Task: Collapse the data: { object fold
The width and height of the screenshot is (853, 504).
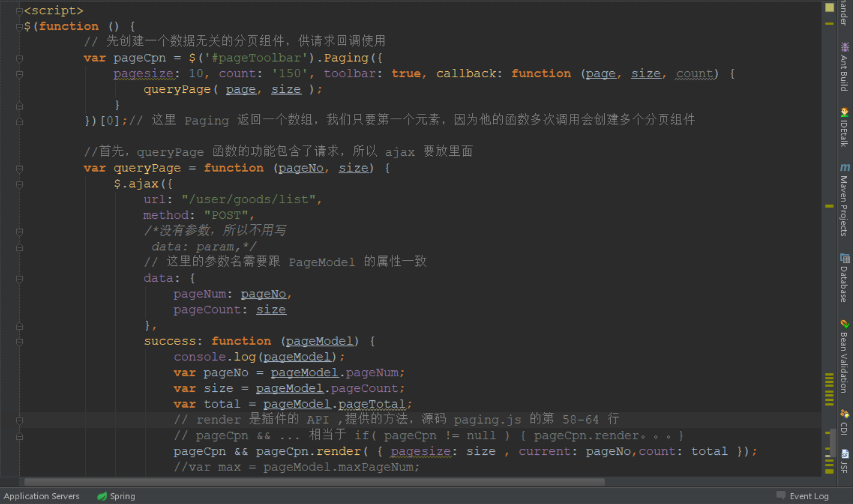Action: (19, 279)
